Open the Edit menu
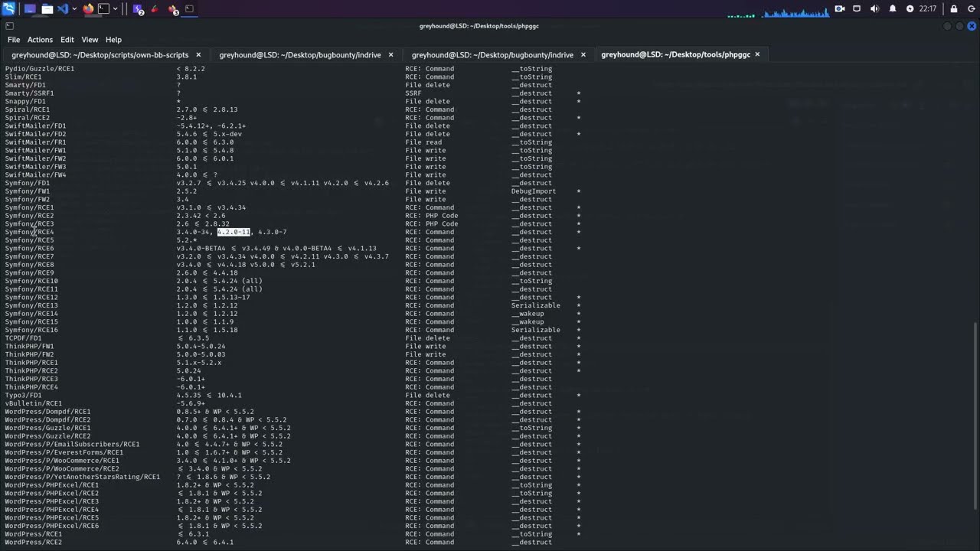Screen dimensions: 980x551 pos(67,40)
